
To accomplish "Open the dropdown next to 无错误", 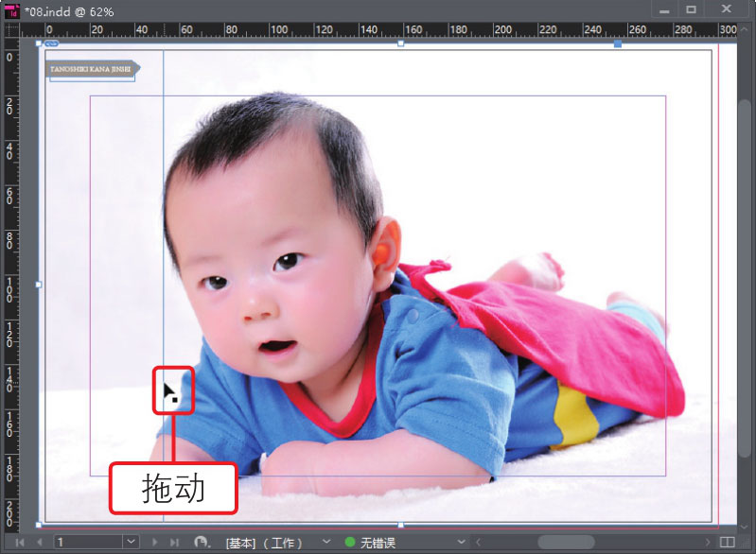I will click(x=462, y=543).
